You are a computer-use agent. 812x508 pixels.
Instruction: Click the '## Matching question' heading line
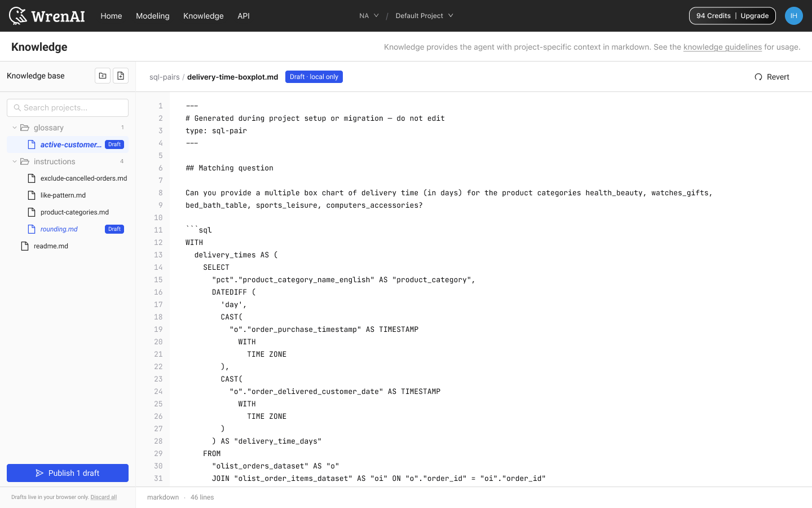coord(230,168)
